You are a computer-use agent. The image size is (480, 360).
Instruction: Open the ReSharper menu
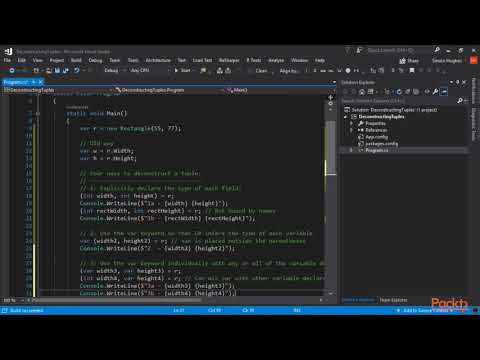229,60
